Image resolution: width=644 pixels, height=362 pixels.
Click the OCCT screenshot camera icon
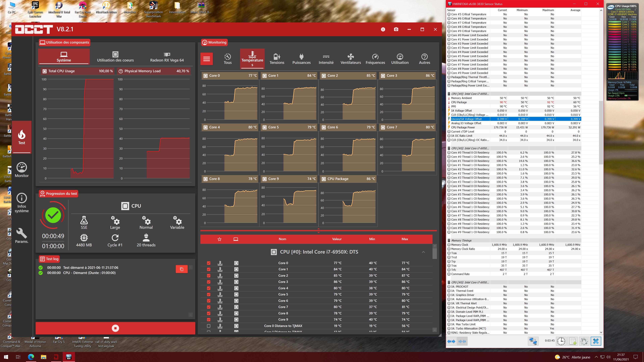(396, 29)
